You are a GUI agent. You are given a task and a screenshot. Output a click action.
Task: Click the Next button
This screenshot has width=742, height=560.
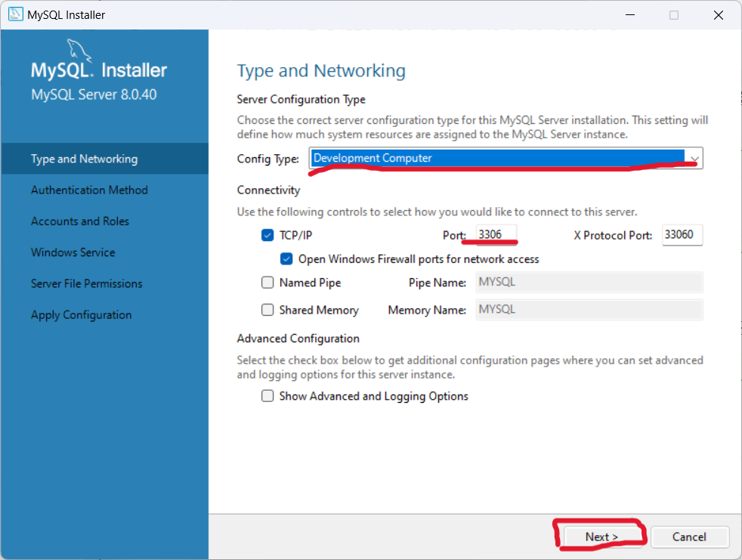pos(601,537)
